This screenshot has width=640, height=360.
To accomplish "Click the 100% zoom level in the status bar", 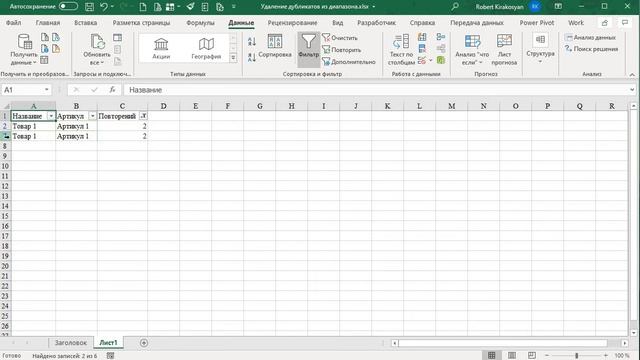I will [622, 356].
